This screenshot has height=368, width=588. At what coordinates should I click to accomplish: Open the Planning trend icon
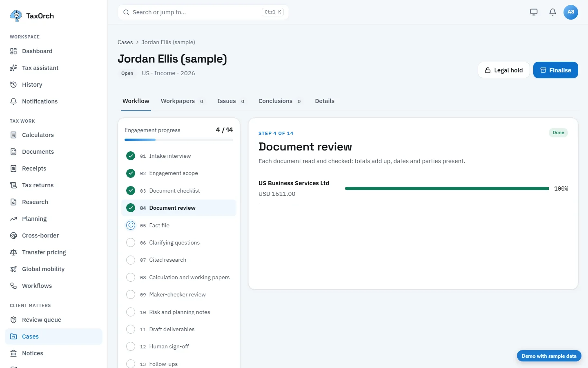tap(13, 219)
